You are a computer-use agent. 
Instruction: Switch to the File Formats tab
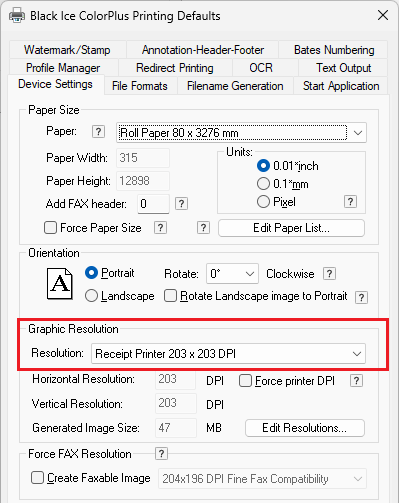pos(140,86)
